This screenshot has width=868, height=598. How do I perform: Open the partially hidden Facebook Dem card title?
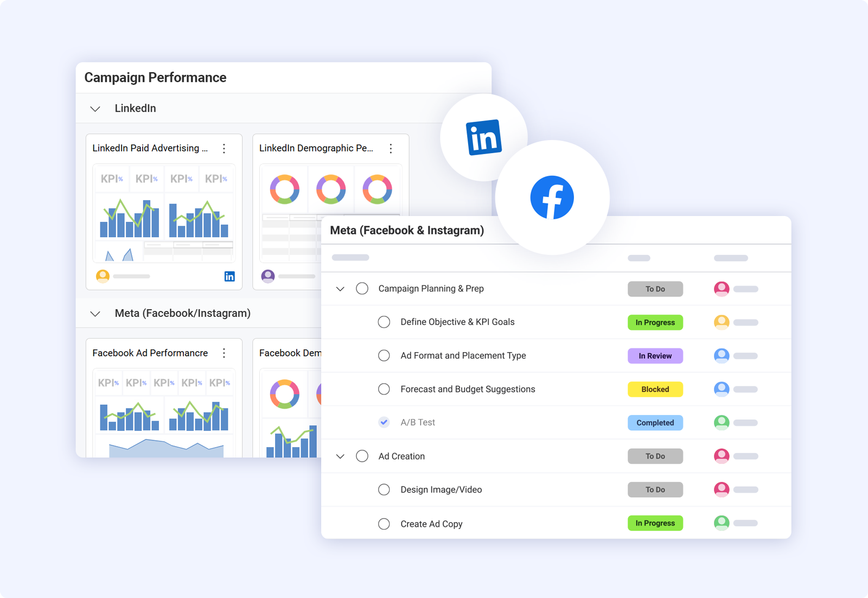(290, 353)
